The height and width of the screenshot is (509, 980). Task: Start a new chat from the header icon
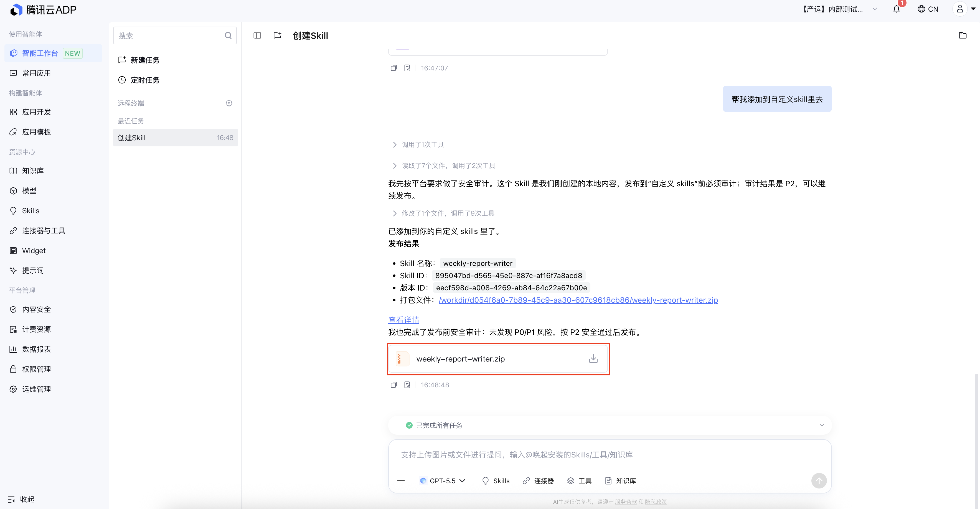pos(277,36)
